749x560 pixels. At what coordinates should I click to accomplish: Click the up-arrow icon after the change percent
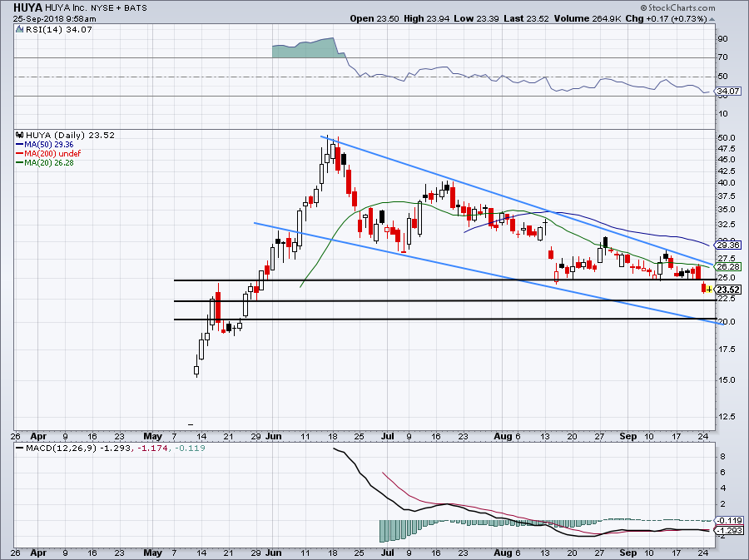pyautogui.click(x=712, y=19)
